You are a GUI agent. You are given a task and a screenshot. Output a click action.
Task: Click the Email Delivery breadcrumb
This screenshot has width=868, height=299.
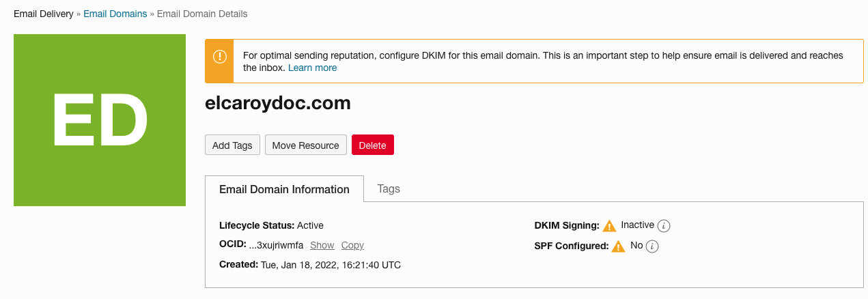click(x=43, y=14)
